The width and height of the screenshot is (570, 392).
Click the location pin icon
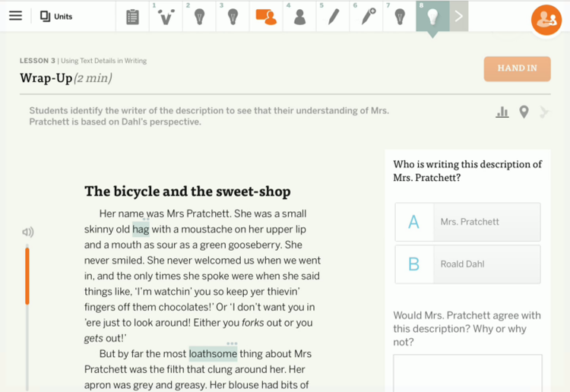click(x=524, y=112)
